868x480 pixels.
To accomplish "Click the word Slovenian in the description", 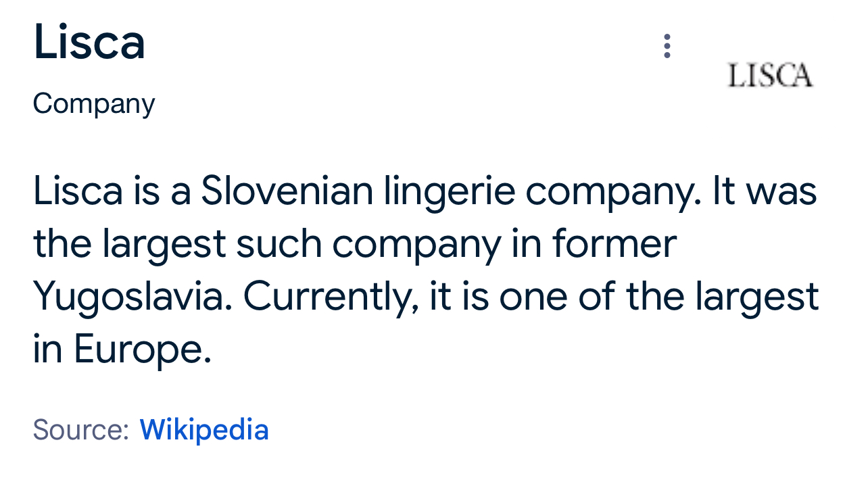I will [x=287, y=191].
